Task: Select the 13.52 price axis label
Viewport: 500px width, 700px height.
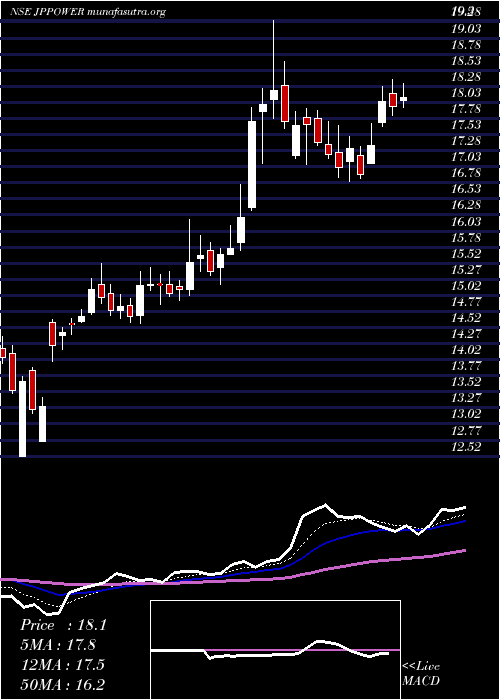Action: pos(466,382)
